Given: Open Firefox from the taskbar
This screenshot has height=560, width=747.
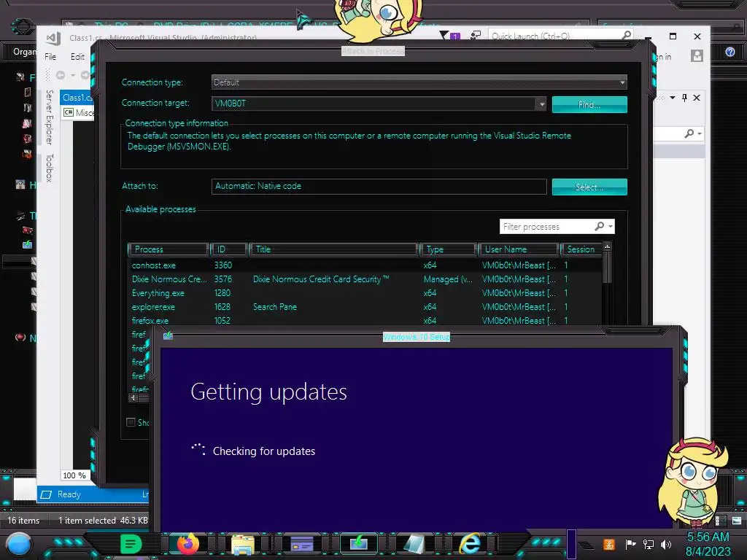Looking at the screenshot, I should click(x=187, y=543).
